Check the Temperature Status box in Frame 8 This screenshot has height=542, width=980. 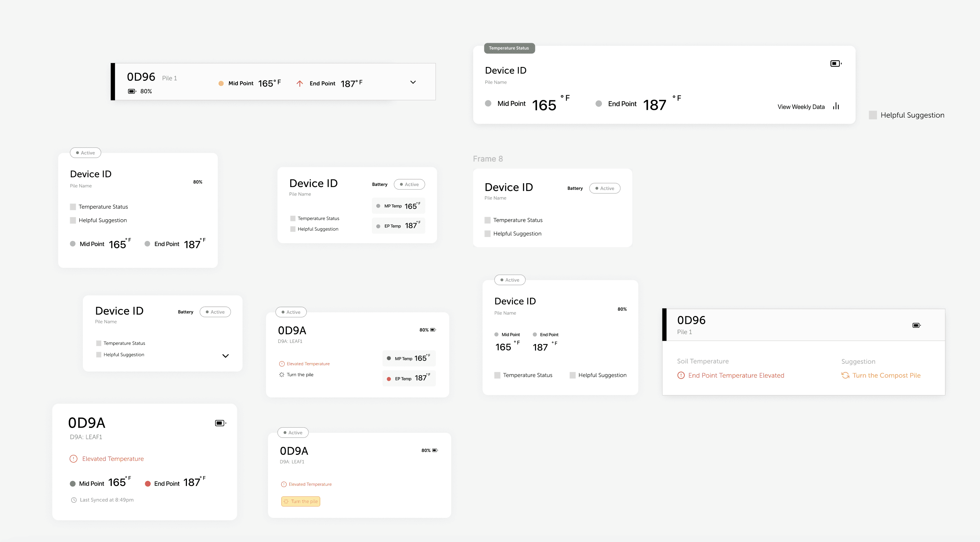[x=487, y=220]
